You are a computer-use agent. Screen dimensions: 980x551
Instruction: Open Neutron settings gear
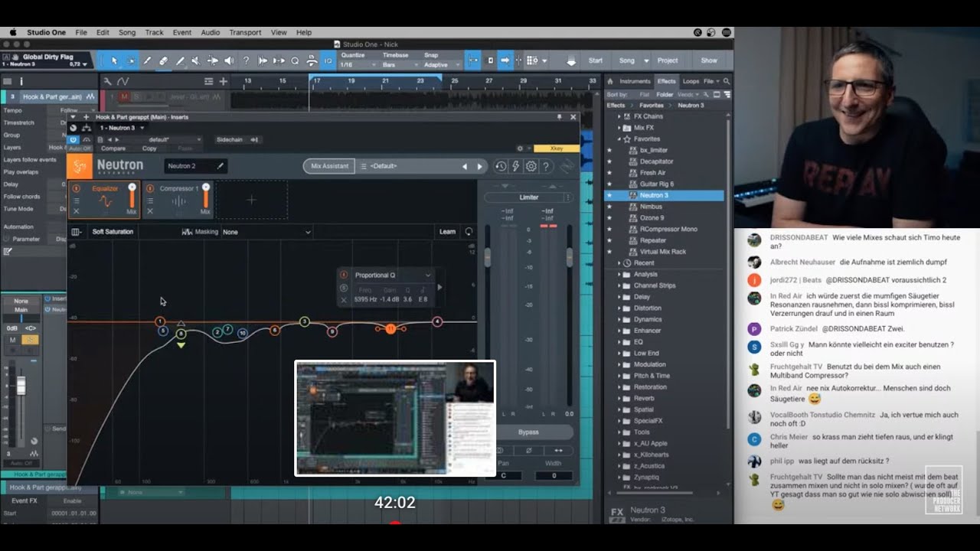point(531,166)
